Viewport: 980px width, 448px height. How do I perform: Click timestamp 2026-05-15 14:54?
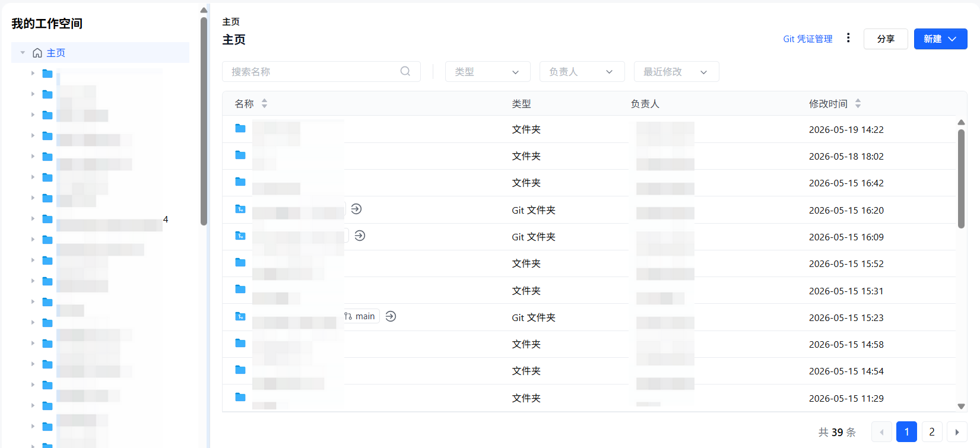pos(846,371)
